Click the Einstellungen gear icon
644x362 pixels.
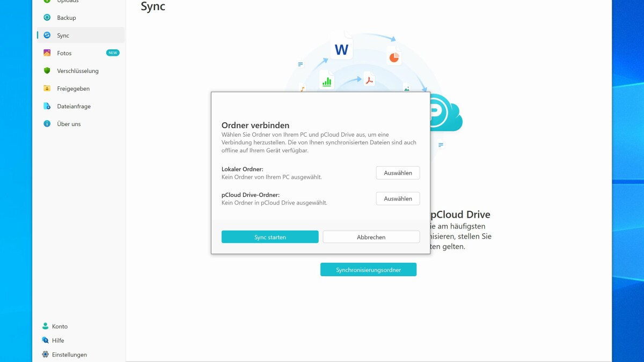pyautogui.click(x=46, y=354)
